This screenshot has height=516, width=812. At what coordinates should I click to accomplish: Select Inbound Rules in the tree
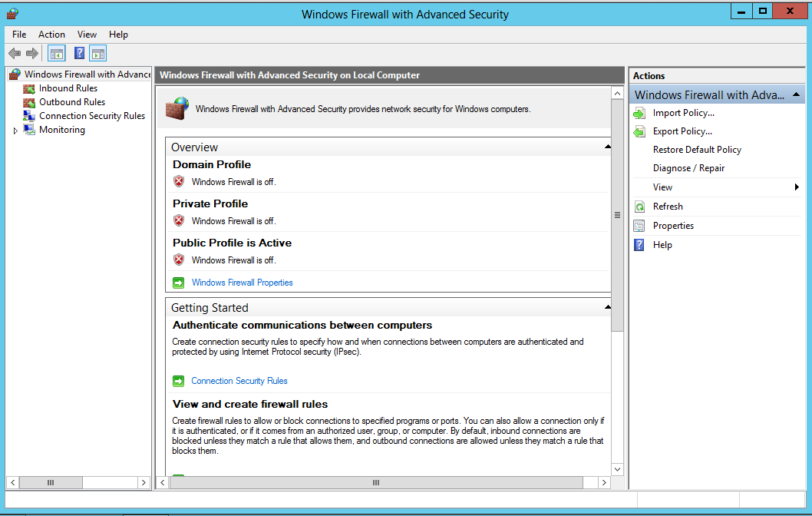pos(68,88)
